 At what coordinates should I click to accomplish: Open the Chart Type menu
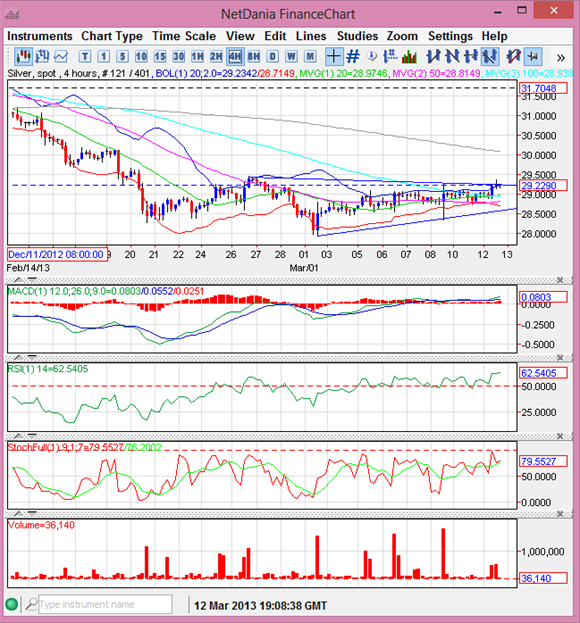(x=112, y=36)
